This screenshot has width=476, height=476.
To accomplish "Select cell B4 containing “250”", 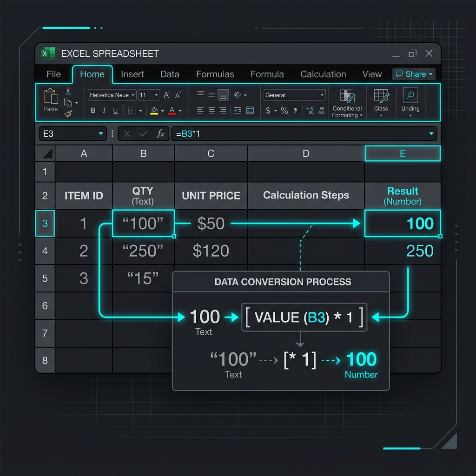I will [143, 251].
